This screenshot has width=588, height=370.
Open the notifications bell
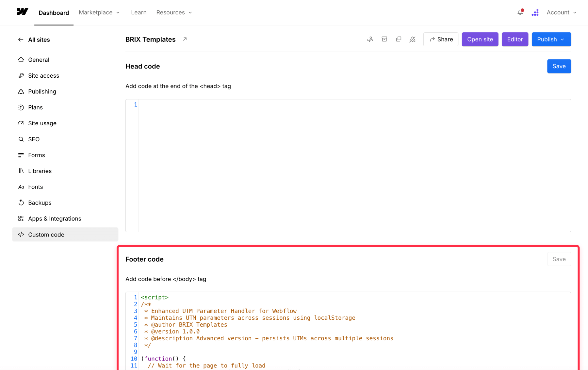[520, 12]
